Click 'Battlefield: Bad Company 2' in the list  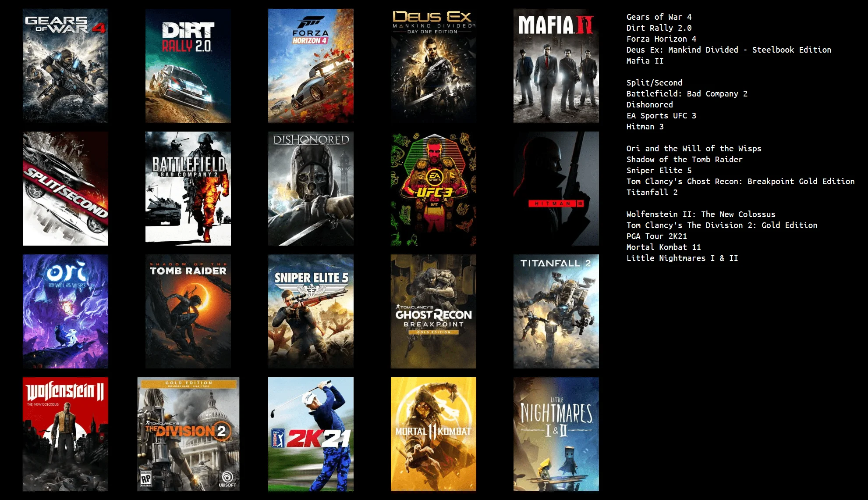tap(687, 94)
